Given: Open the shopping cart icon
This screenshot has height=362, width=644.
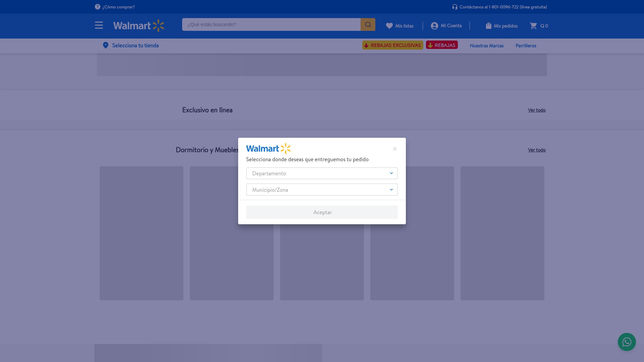Looking at the screenshot, I should (533, 26).
